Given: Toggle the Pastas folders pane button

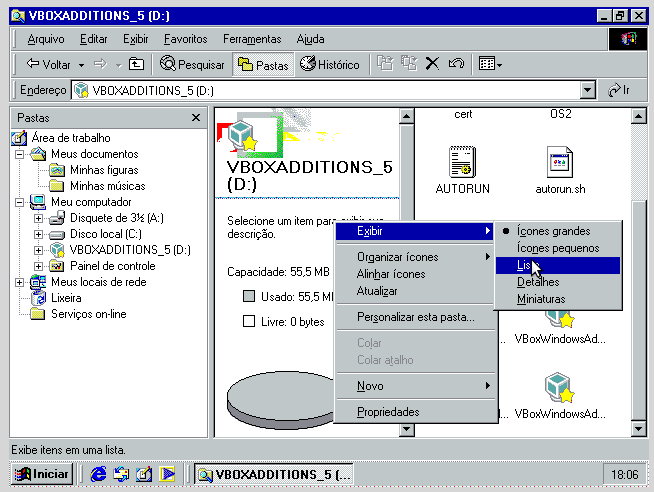Looking at the screenshot, I should click(263, 65).
